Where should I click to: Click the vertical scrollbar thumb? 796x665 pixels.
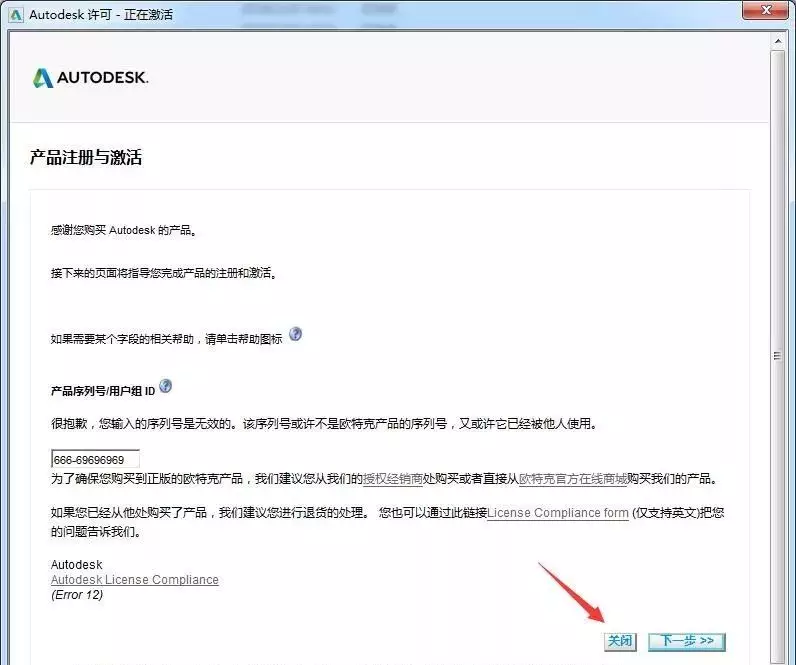tap(778, 355)
